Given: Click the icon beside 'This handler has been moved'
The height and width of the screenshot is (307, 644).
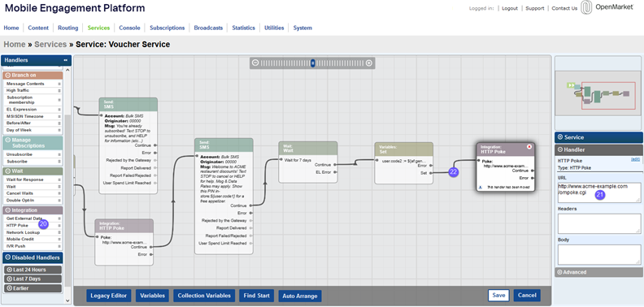Looking at the screenshot, I should point(481,186).
